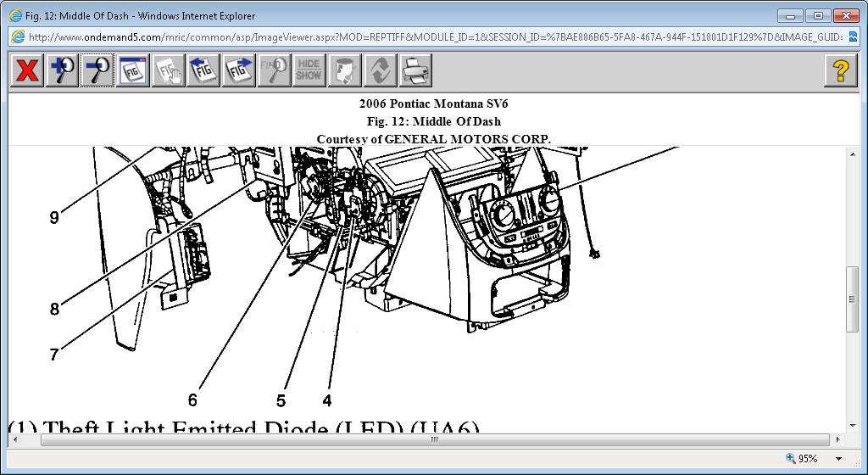
Task: Click callout number 8 in diagram
Action: pyautogui.click(x=54, y=309)
